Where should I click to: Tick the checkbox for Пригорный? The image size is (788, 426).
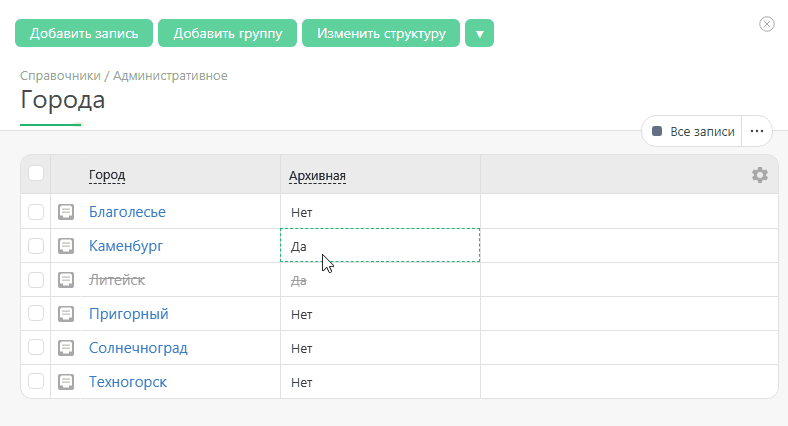(x=36, y=314)
